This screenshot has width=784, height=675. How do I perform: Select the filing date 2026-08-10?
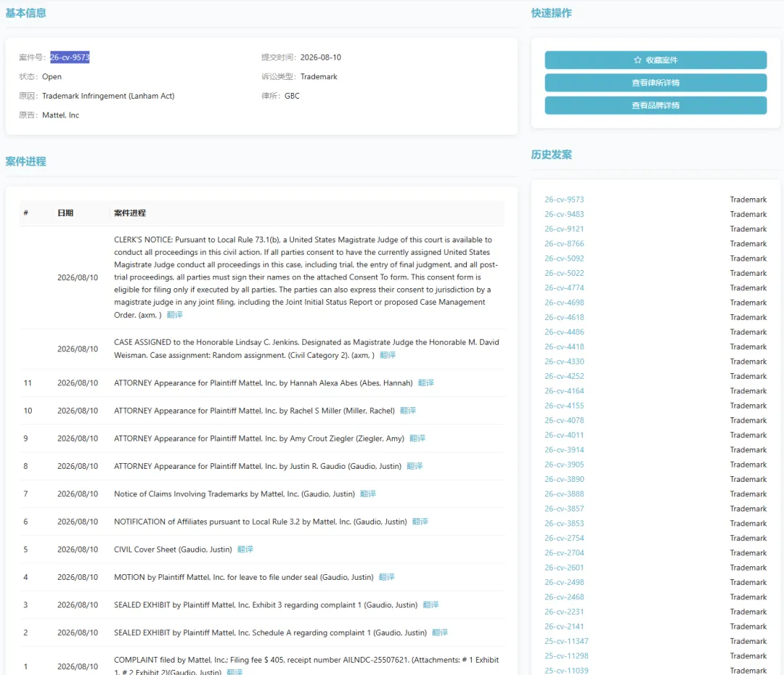[x=321, y=57]
